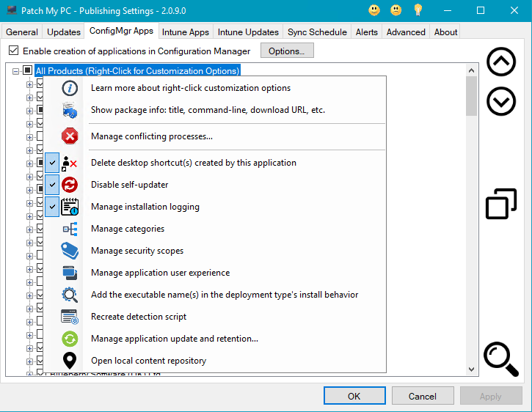The width and height of the screenshot is (532, 412).
Task: Uncheck Disable self-updater option
Action: 52,185
